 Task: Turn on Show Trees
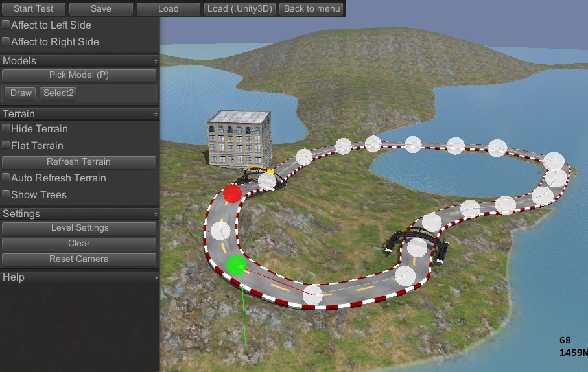[x=6, y=194]
